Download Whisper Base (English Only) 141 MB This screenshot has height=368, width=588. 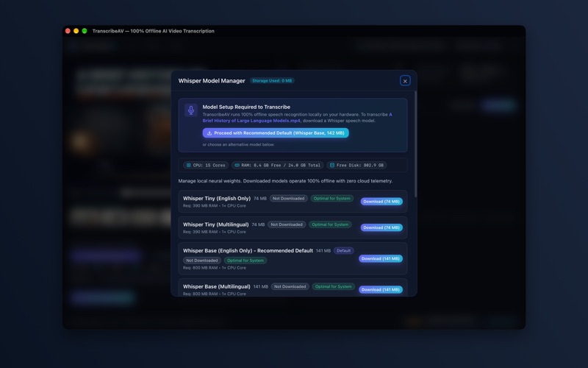click(x=381, y=259)
